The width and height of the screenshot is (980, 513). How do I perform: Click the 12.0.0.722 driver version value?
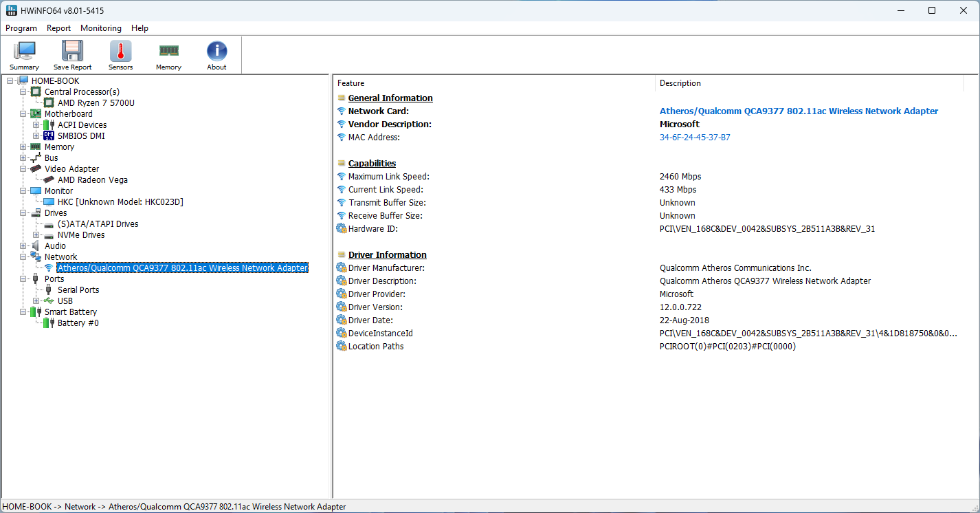[x=680, y=307]
